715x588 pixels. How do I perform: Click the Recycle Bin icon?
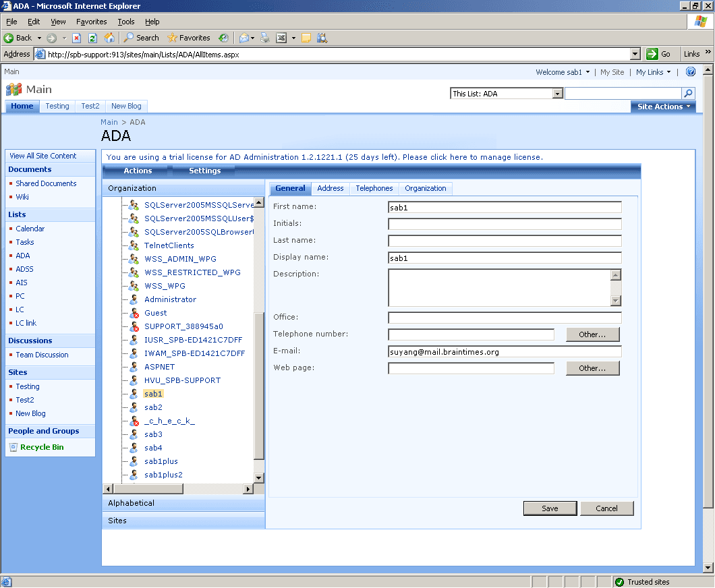(x=13, y=447)
